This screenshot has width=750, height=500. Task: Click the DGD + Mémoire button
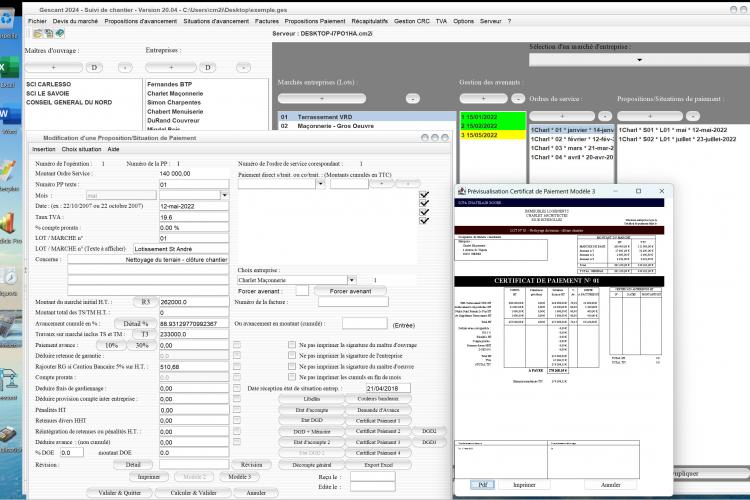coord(311,431)
